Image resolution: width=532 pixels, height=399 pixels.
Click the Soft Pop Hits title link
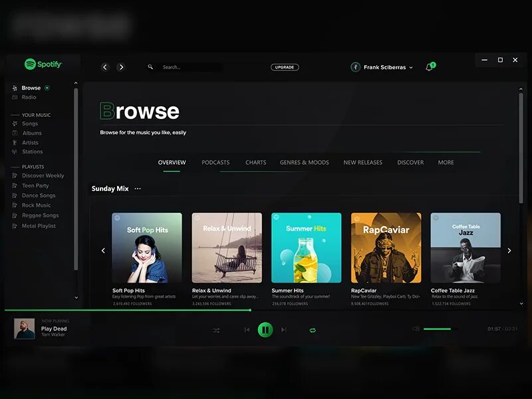click(128, 291)
